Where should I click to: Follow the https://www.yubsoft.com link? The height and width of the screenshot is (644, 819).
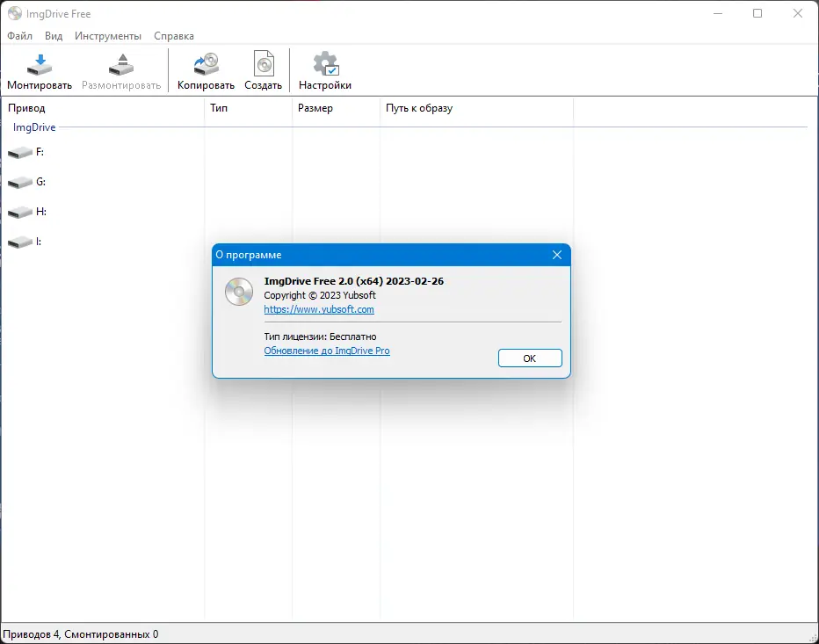tap(319, 309)
